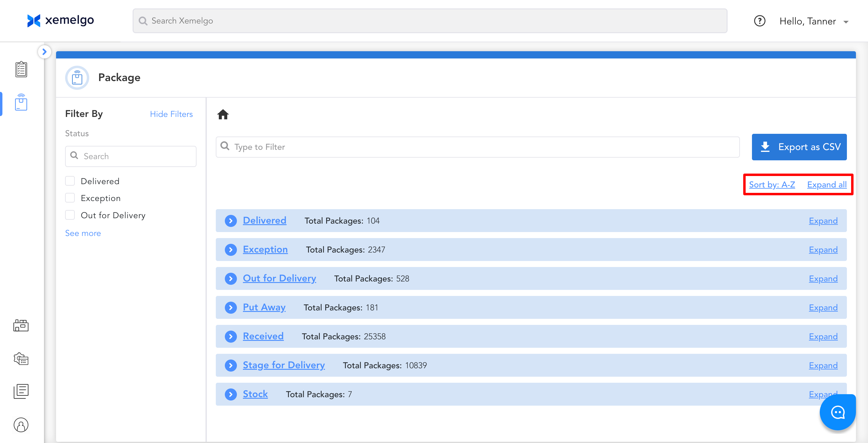
Task: Expand the Received row chevron
Action: tap(231, 336)
